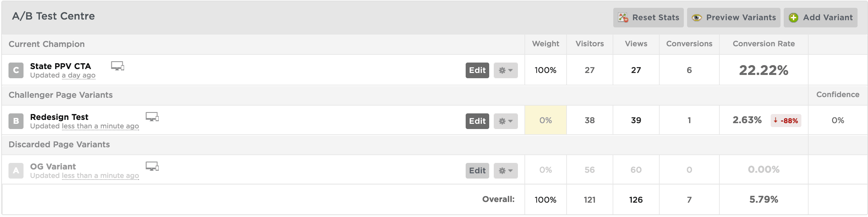Image resolution: width=868 pixels, height=217 pixels.
Task: Edit the Redesign Test variant
Action: pyautogui.click(x=477, y=121)
